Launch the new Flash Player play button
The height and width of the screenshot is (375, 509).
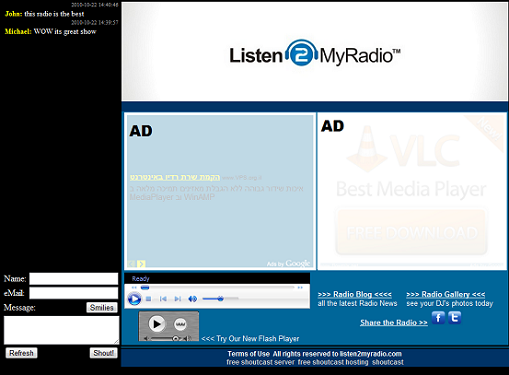coord(157,324)
